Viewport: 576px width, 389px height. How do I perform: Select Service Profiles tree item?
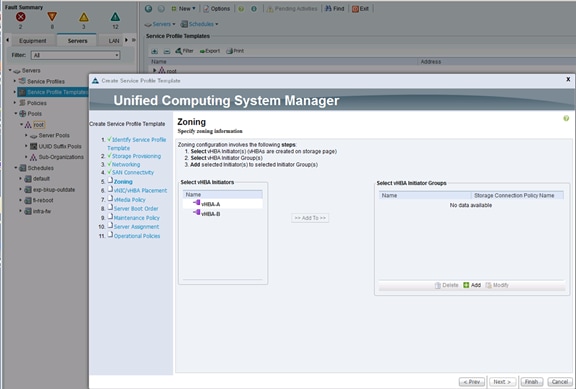click(46, 81)
